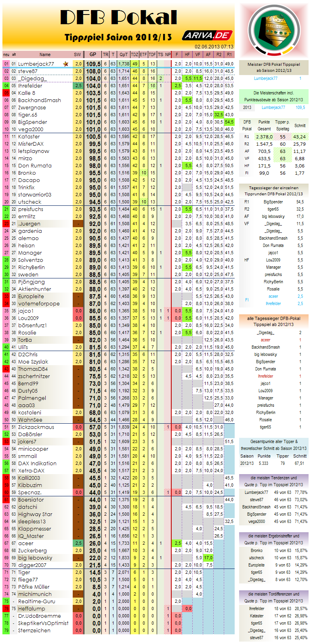This screenshot has height=644, width=311.
Task: Click player name 'digger2007'
Action: tap(32, 565)
